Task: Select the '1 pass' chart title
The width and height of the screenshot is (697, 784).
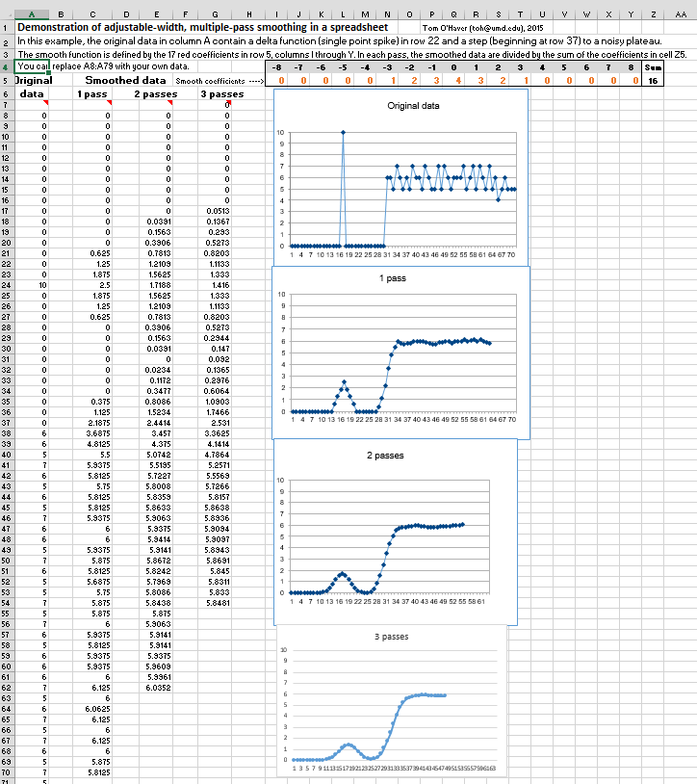Action: tap(392, 277)
